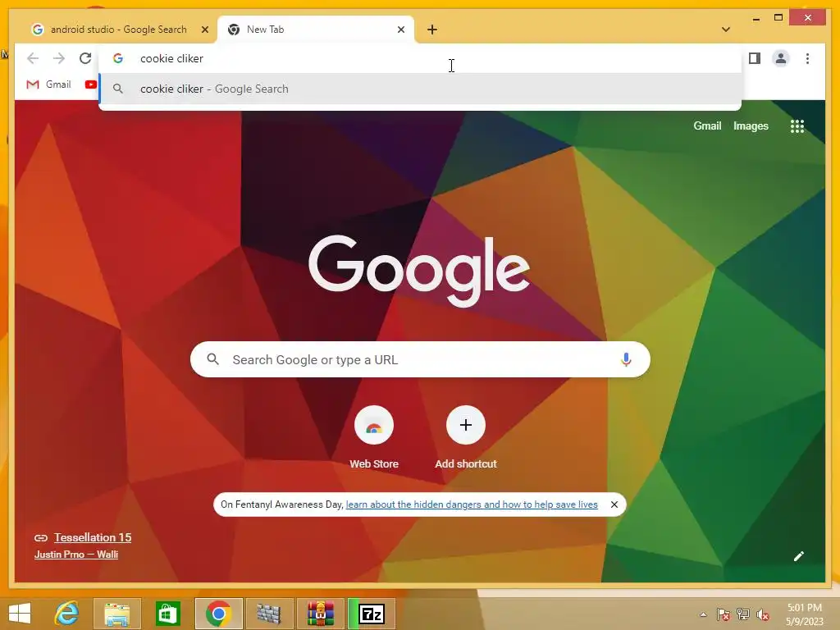Screen dimensions: 840x630
Task: Select the cookie cliker Google Search suggestion
Action: coord(421,89)
